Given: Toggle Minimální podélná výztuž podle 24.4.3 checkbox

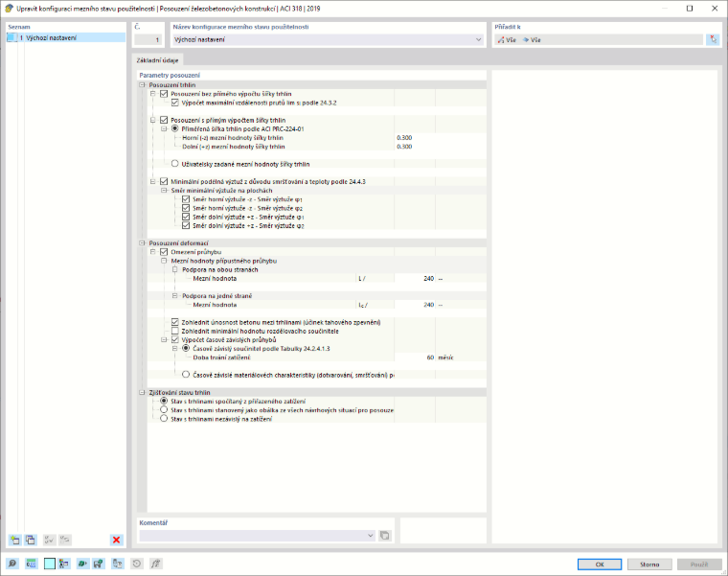Looking at the screenshot, I should coord(164,182).
